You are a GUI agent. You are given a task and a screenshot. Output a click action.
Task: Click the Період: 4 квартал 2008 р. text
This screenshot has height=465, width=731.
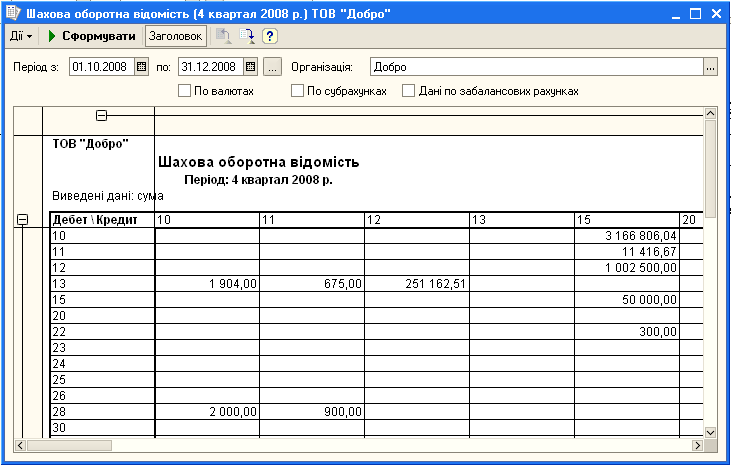[x=258, y=180]
